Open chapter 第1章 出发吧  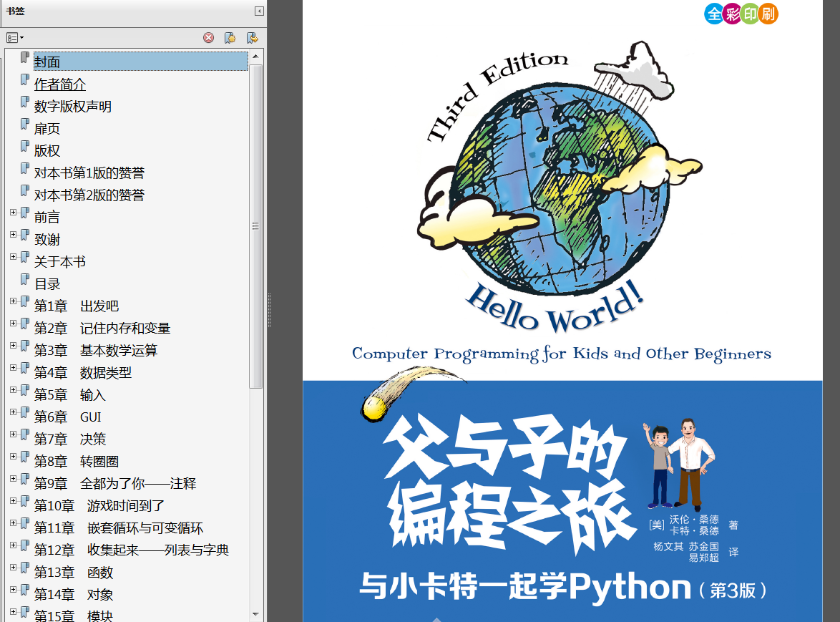coord(77,306)
